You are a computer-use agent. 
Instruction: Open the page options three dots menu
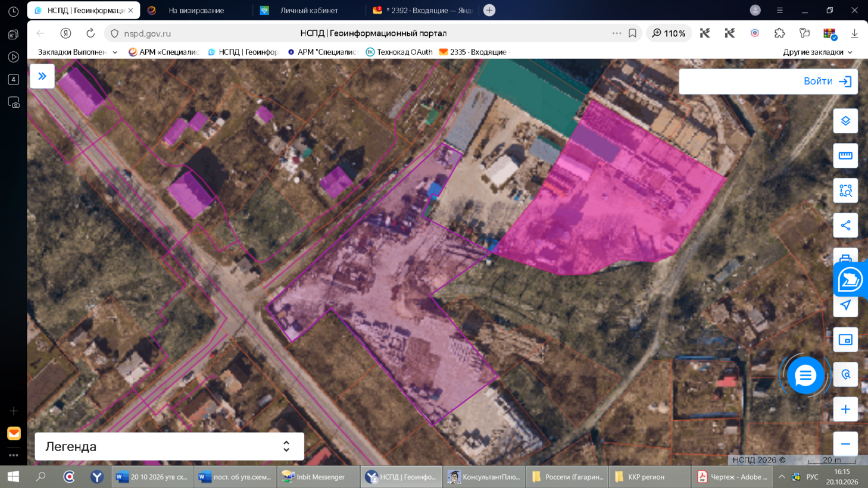click(617, 33)
